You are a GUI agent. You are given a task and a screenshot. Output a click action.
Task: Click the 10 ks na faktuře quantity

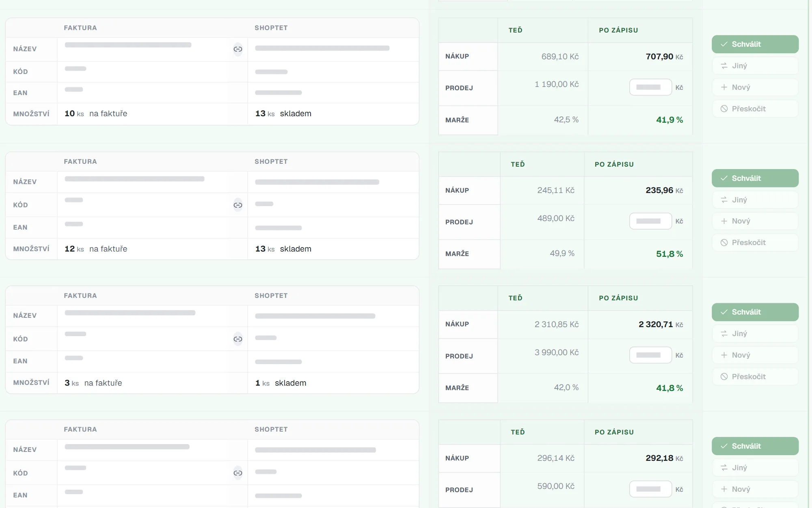(x=96, y=113)
